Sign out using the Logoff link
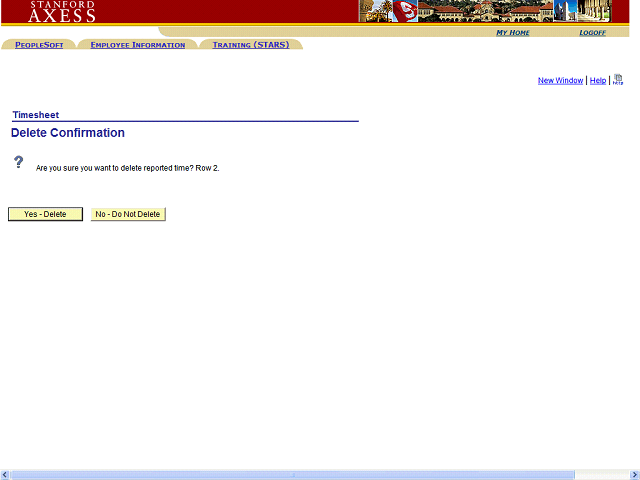Image resolution: width=640 pixels, height=480 pixels. pos(592,33)
